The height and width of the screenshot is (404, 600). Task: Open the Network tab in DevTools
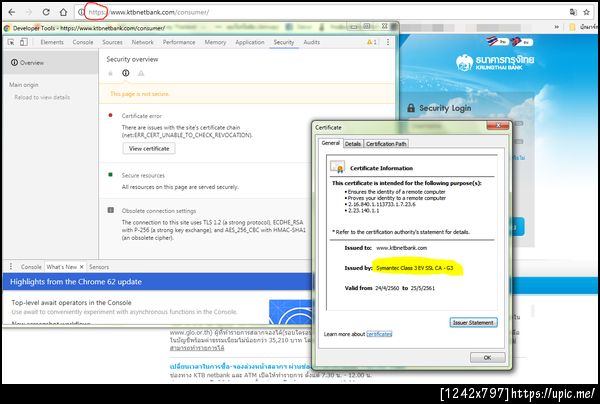[142, 42]
